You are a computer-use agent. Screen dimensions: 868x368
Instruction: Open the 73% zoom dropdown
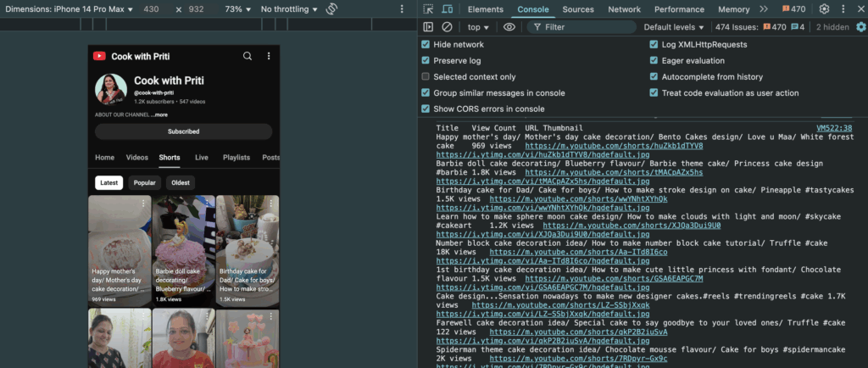[x=238, y=8]
